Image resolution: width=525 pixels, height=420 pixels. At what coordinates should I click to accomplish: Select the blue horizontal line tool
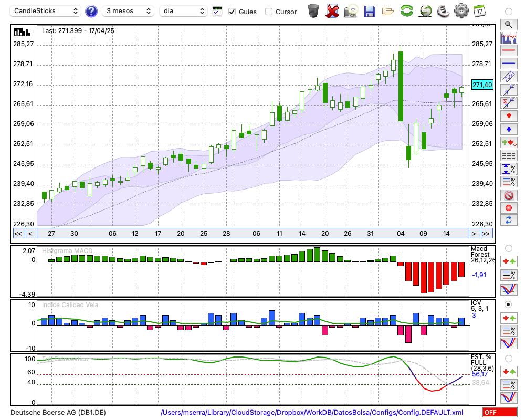coord(509,64)
